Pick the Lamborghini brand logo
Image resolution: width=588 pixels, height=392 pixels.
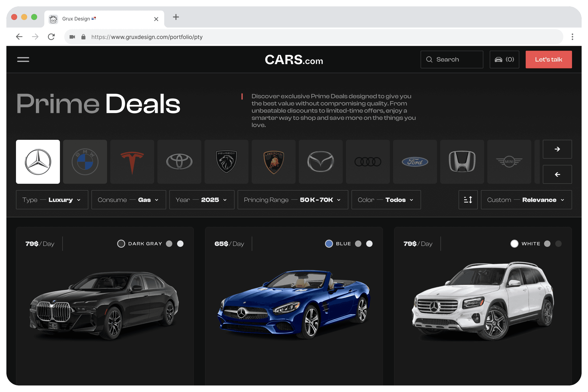[273, 162]
